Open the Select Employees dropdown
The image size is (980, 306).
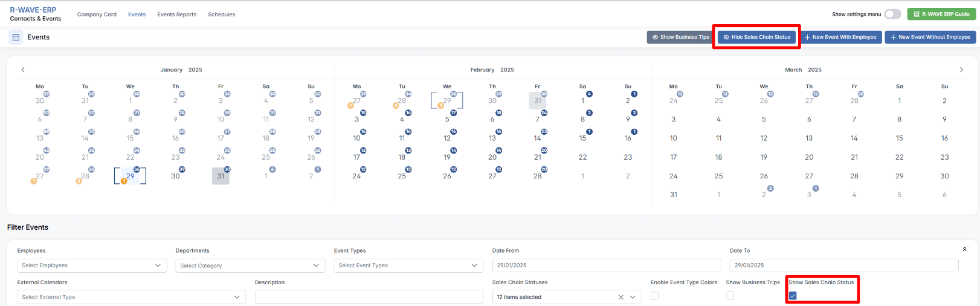[x=92, y=265]
